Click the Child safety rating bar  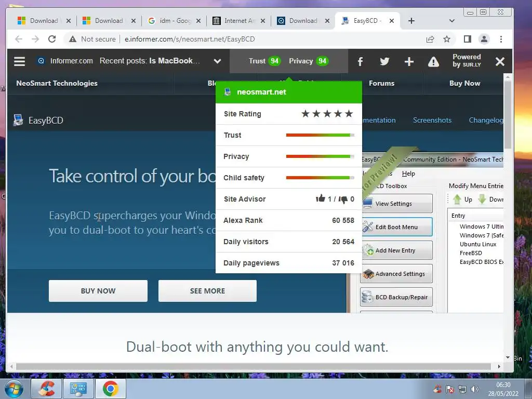320,178
